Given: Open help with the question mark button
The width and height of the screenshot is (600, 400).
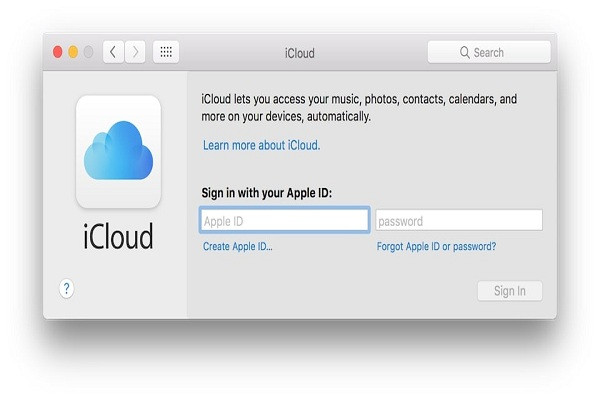Looking at the screenshot, I should (x=67, y=289).
